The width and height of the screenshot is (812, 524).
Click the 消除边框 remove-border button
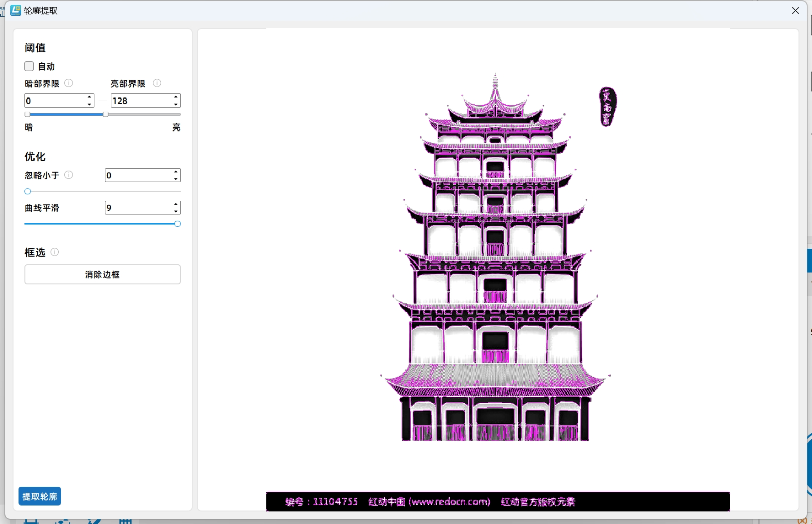point(102,274)
